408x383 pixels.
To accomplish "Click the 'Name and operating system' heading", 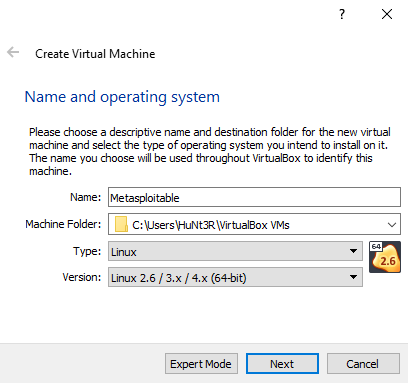I will (122, 97).
